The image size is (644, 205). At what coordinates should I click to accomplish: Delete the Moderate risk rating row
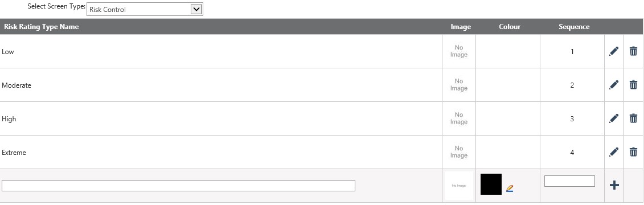pos(633,85)
